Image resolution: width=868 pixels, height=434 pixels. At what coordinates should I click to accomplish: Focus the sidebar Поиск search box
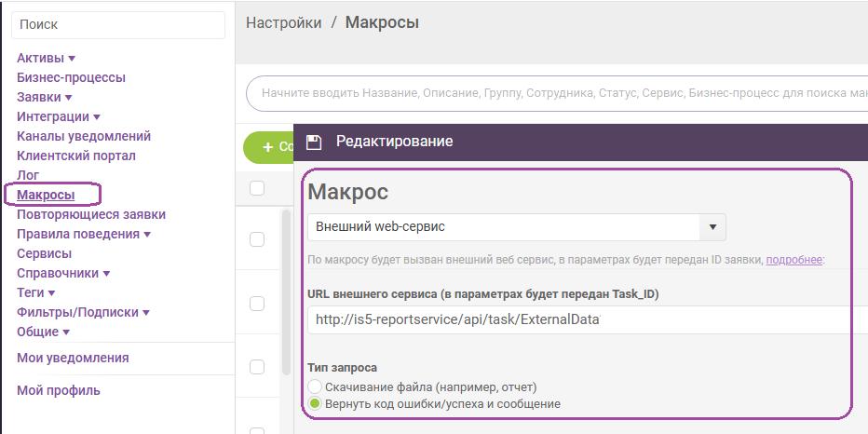117,25
